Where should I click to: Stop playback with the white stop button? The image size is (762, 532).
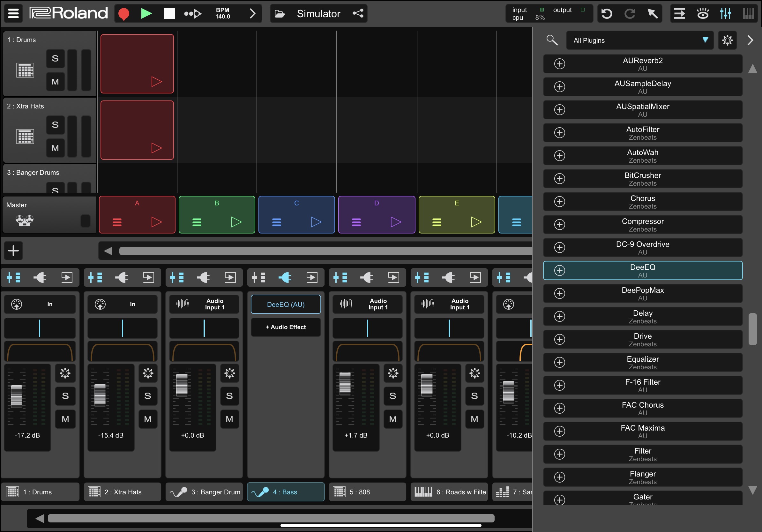tap(169, 14)
